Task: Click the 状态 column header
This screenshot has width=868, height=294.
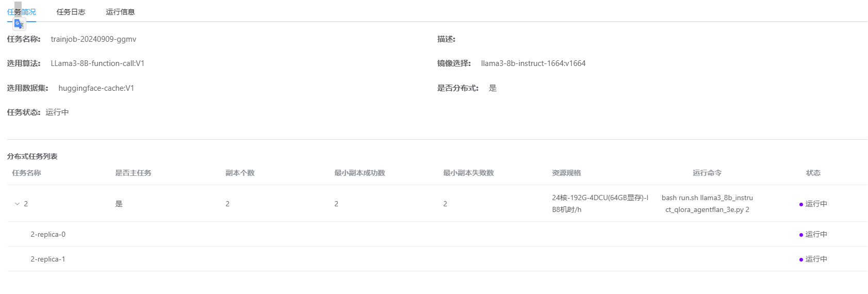Action: [813, 173]
